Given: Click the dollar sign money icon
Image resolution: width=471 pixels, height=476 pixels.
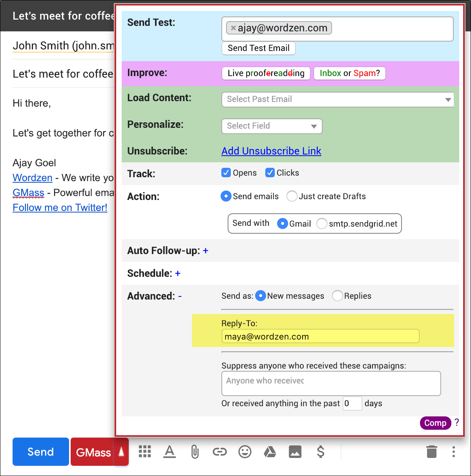Looking at the screenshot, I should click(x=320, y=452).
